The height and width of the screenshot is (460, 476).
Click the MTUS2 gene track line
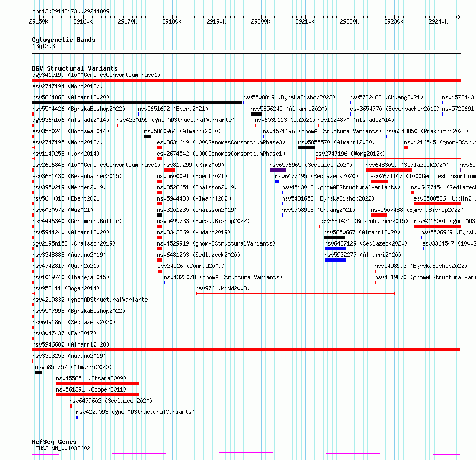click(246, 454)
